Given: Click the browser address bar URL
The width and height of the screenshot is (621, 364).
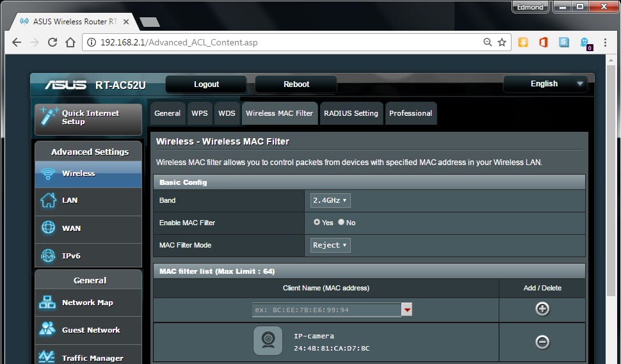Looking at the screenshot, I should (179, 42).
